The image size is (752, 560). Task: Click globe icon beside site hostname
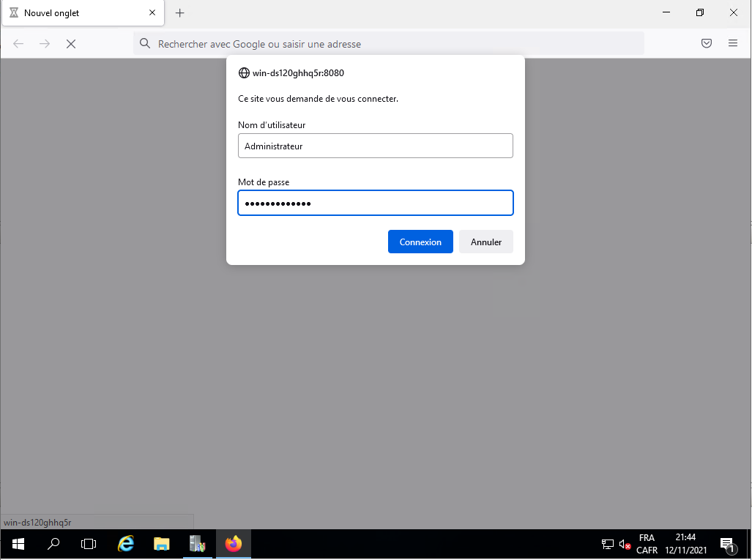pyautogui.click(x=244, y=73)
